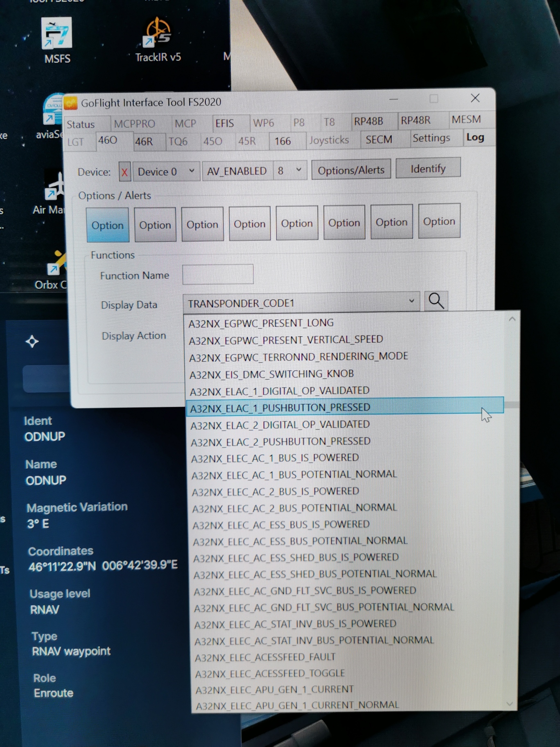
Task: Switch to the MCPPRO tab
Action: click(134, 124)
